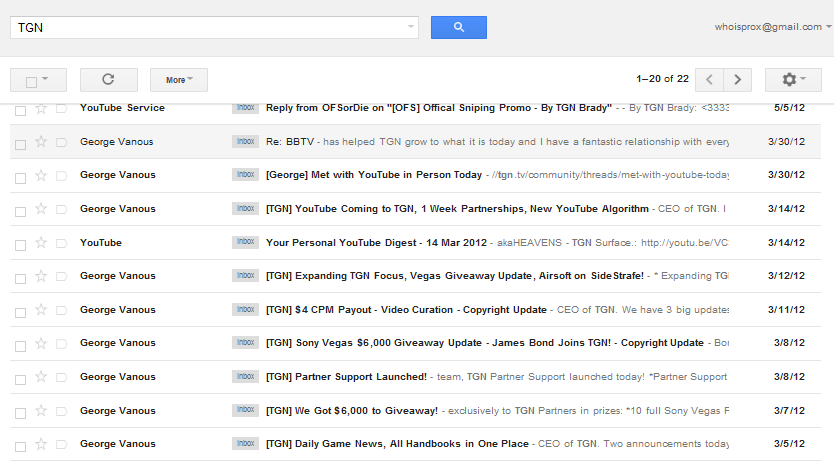Go to newer messages page arrow
This screenshot has height=462, width=834.
709,80
